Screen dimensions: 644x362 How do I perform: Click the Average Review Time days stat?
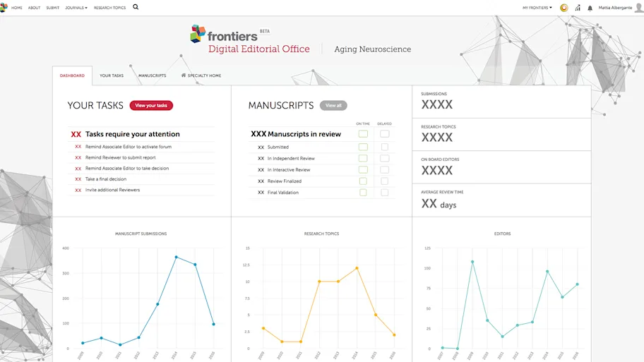[439, 204]
